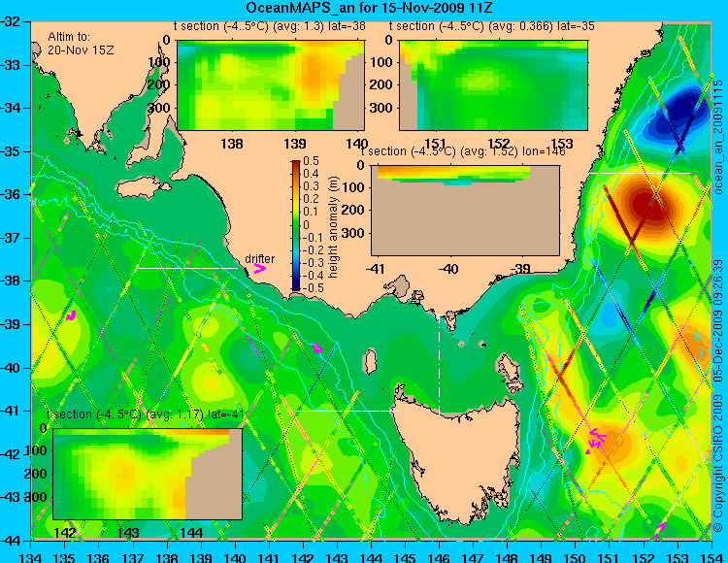
Task: Click the magenta drifter track near 135E 39S
Action: 71,315
